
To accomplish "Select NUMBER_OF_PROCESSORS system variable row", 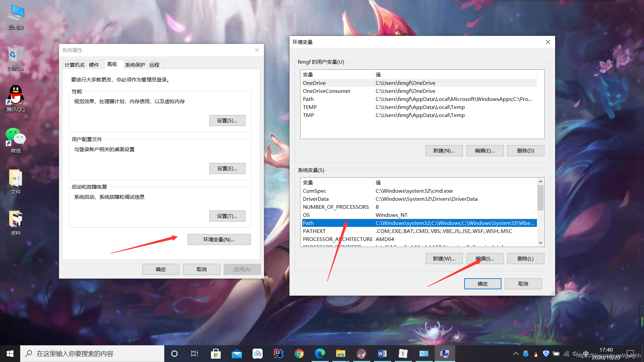I will [x=419, y=207].
